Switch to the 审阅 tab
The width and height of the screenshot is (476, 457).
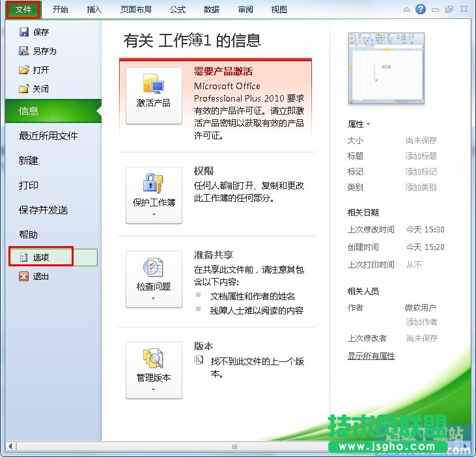245,10
